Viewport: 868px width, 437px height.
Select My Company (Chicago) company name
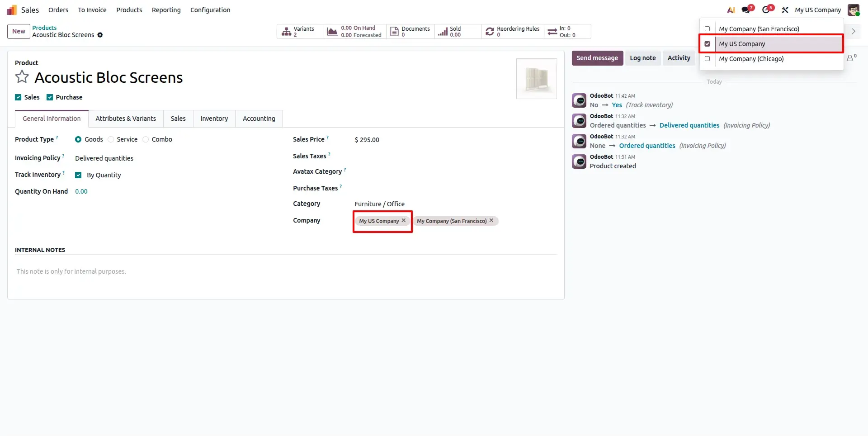[751, 59]
